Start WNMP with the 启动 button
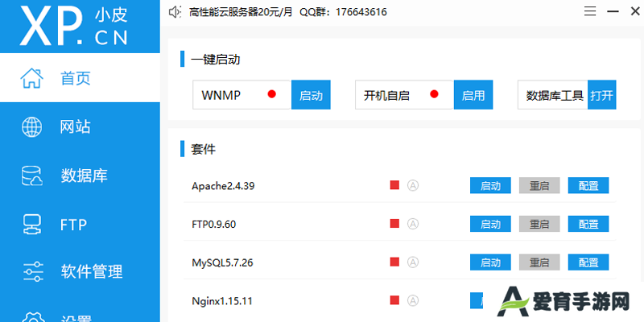The height and width of the screenshot is (322, 644). click(x=311, y=95)
